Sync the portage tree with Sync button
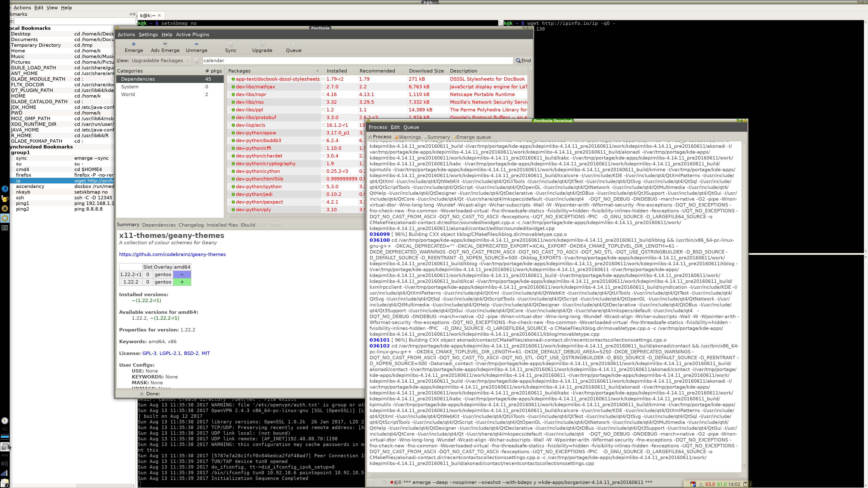This screenshot has height=488, width=868. [x=231, y=47]
